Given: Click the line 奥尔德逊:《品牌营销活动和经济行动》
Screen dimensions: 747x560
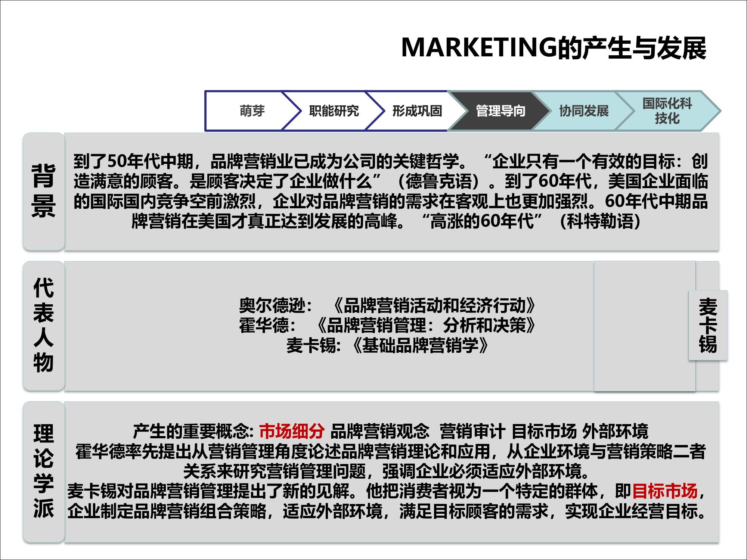Looking at the screenshot, I should [x=387, y=306].
